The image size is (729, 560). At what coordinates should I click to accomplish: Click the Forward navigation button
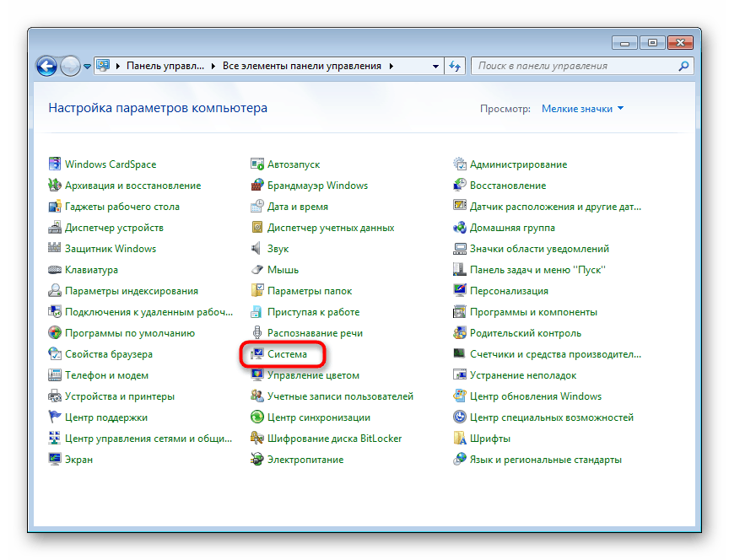point(70,66)
